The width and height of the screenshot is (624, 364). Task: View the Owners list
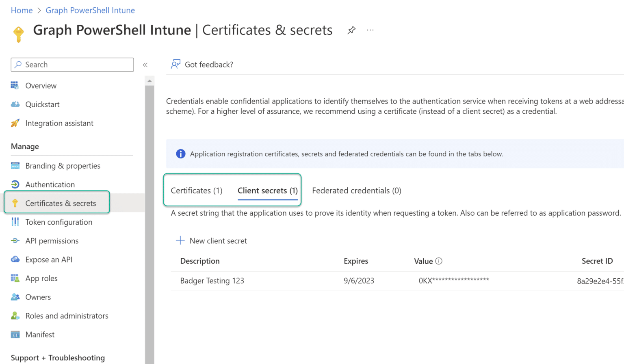click(38, 297)
